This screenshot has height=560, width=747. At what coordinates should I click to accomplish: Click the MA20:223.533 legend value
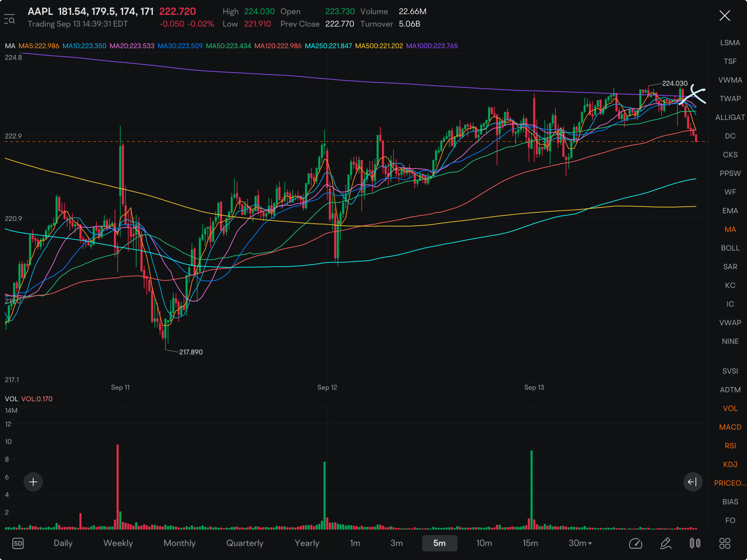point(132,46)
